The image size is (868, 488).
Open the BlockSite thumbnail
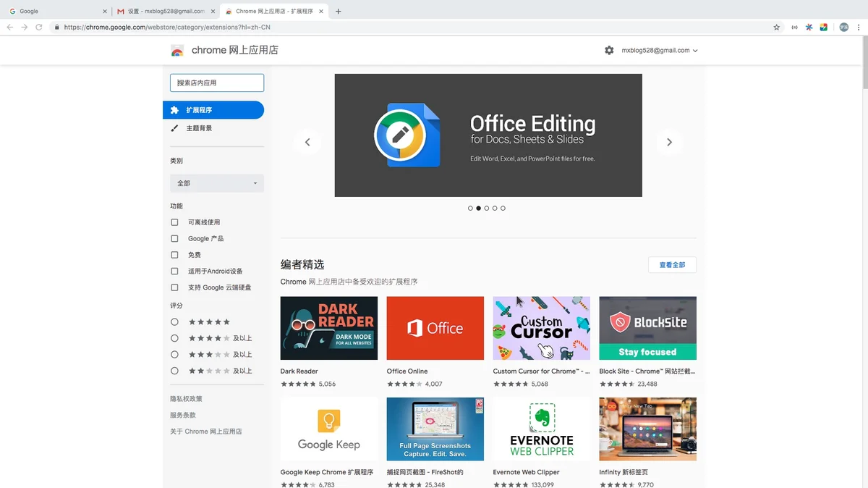tap(648, 328)
